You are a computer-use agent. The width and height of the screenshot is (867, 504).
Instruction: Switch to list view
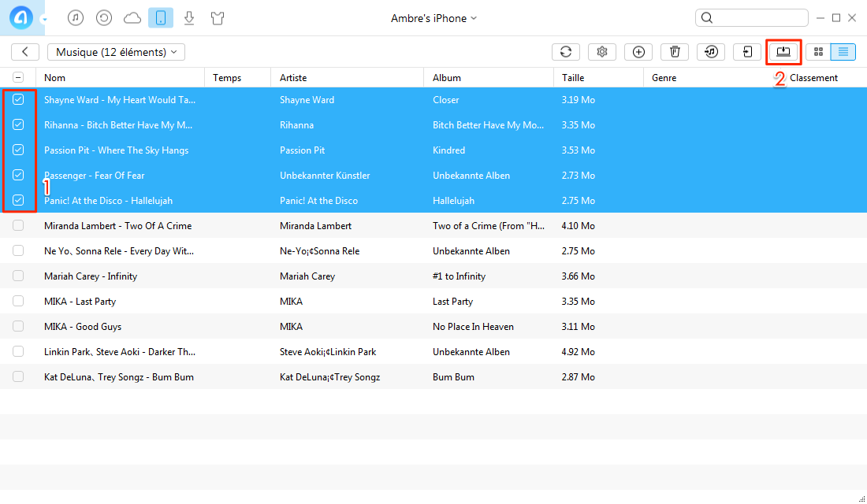[843, 52]
